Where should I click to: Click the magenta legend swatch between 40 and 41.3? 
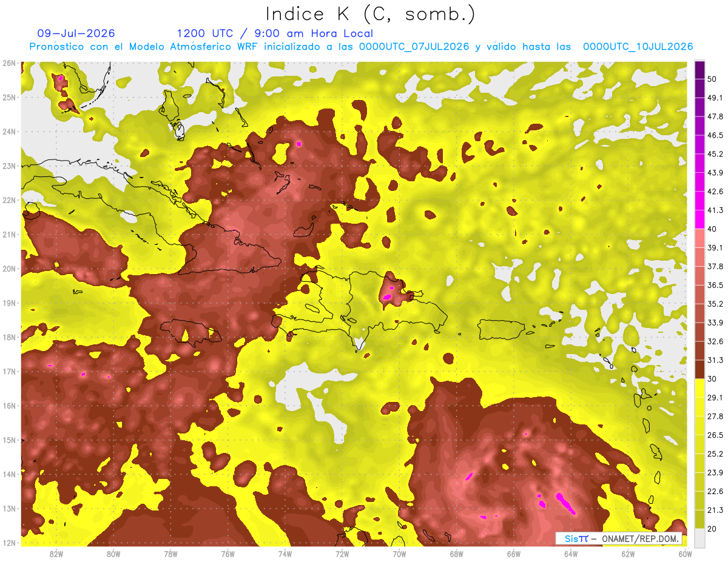(x=699, y=219)
